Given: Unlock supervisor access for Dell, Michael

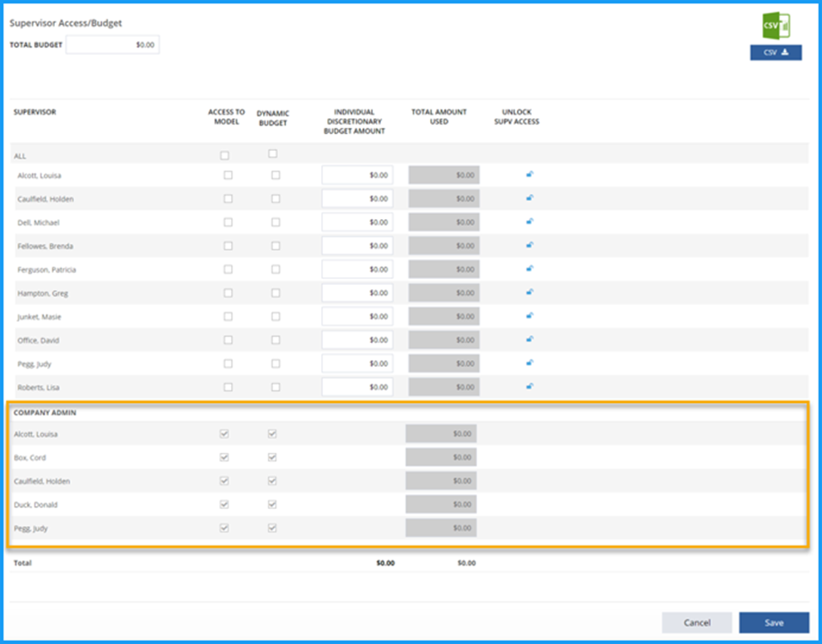Looking at the screenshot, I should click(529, 222).
